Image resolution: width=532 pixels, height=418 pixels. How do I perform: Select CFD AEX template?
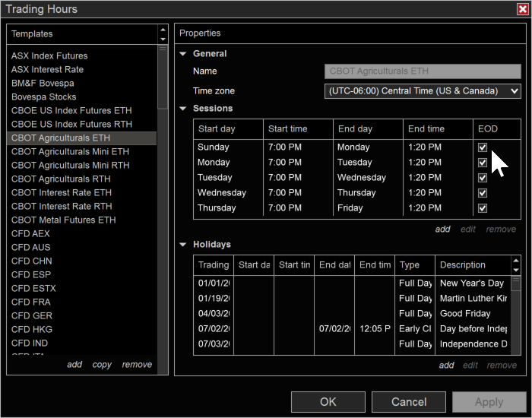coord(81,234)
